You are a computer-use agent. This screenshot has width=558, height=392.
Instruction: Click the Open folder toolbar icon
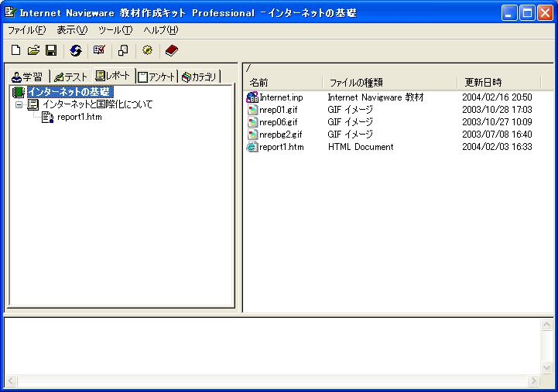pos(33,50)
